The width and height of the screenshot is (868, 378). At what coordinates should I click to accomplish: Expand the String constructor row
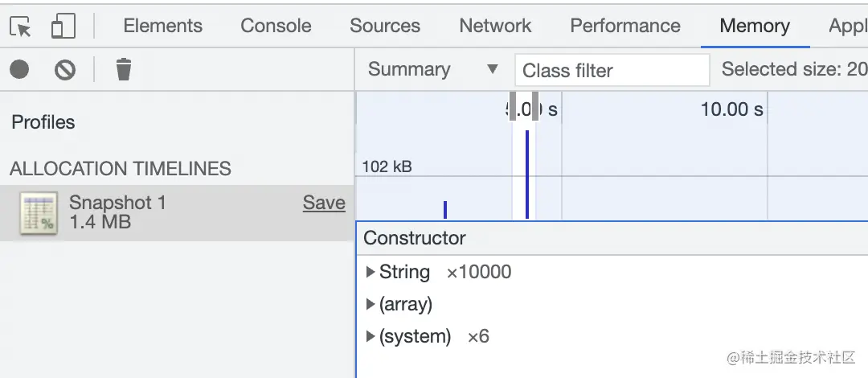[x=371, y=272]
